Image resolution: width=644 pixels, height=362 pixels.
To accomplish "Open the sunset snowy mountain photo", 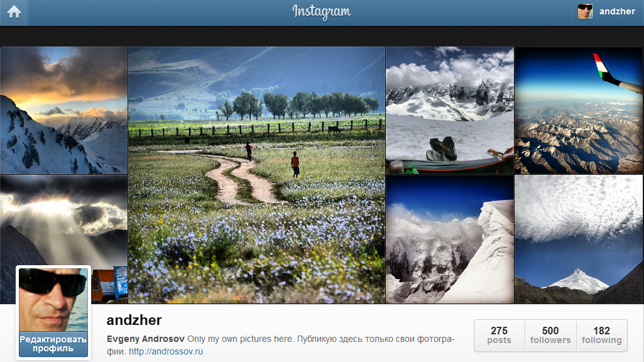I will 63,110.
